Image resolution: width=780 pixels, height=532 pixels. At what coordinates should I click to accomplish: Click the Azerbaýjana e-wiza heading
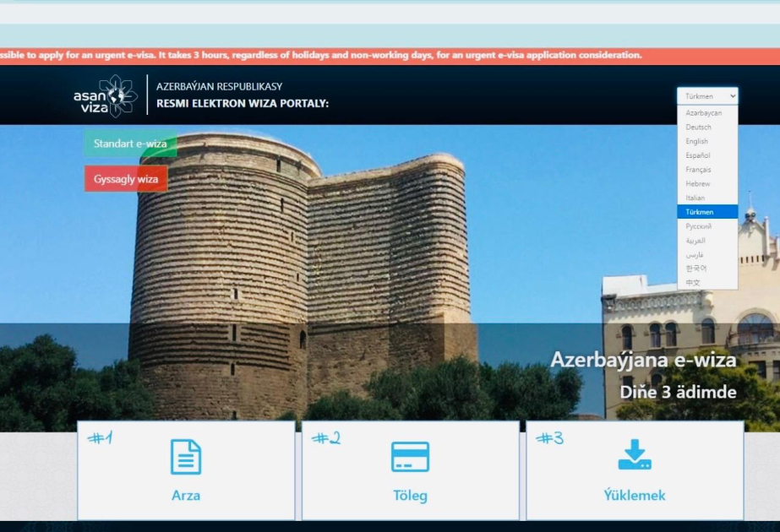[646, 359]
